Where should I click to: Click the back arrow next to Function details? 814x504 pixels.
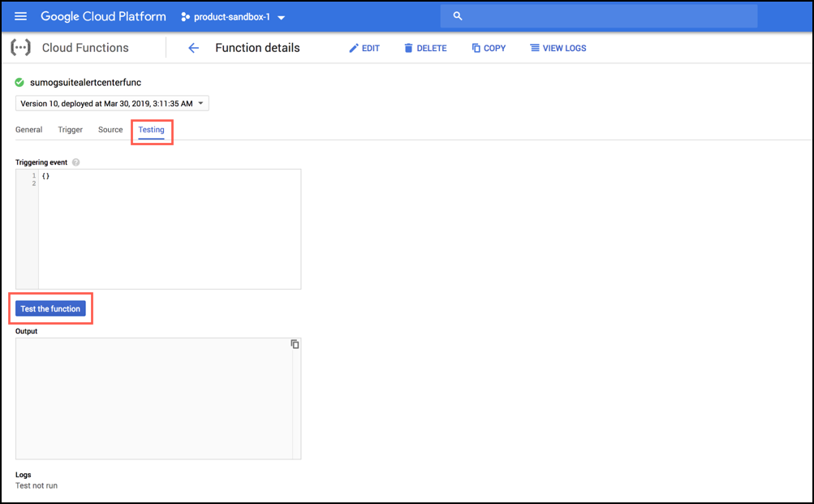(193, 48)
